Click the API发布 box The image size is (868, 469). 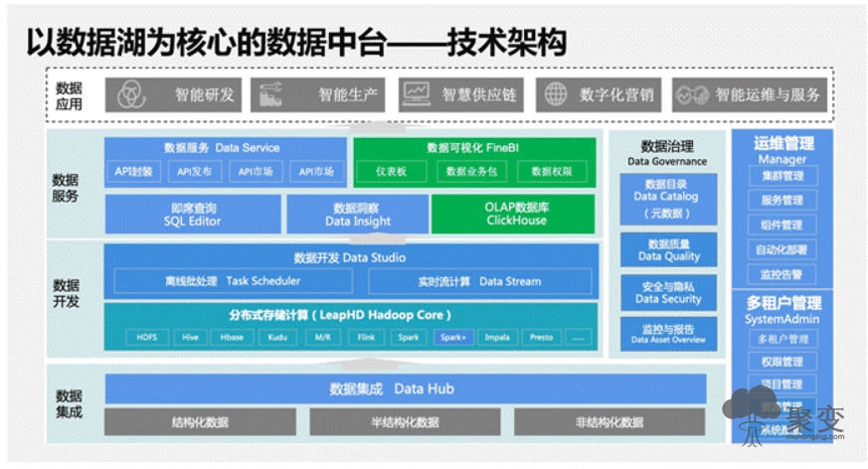(x=194, y=172)
